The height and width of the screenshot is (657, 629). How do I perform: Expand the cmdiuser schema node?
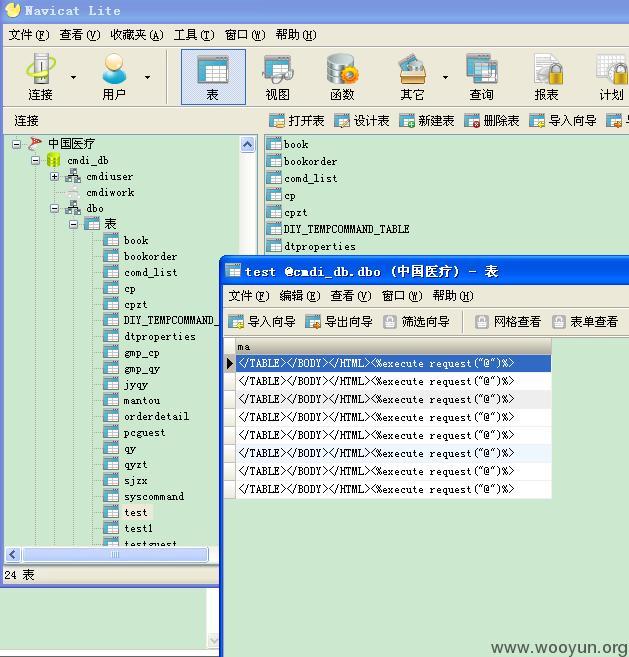click(x=54, y=176)
